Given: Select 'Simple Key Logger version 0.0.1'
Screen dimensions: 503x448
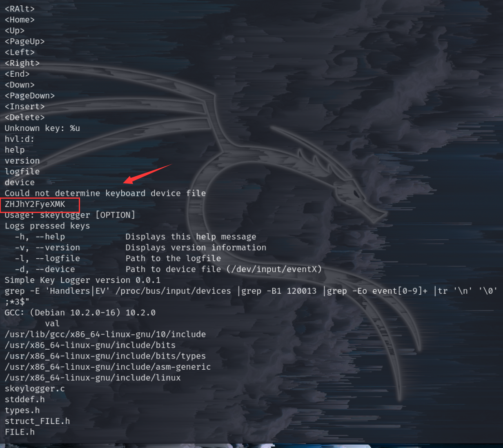Looking at the screenshot, I should tap(82, 280).
